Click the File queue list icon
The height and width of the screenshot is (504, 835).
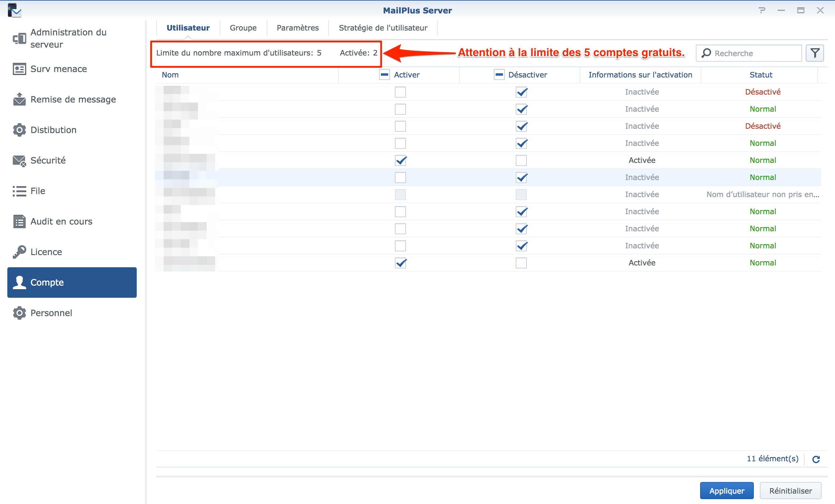19,191
